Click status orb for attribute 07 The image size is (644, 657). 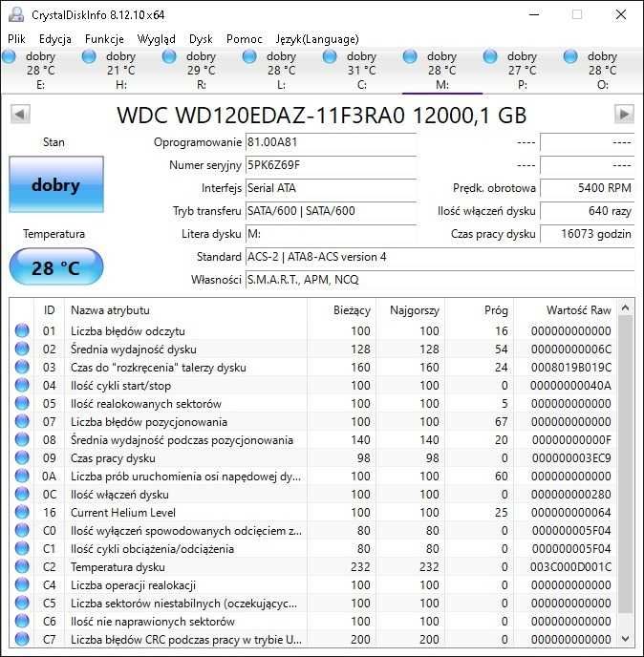click(x=22, y=421)
